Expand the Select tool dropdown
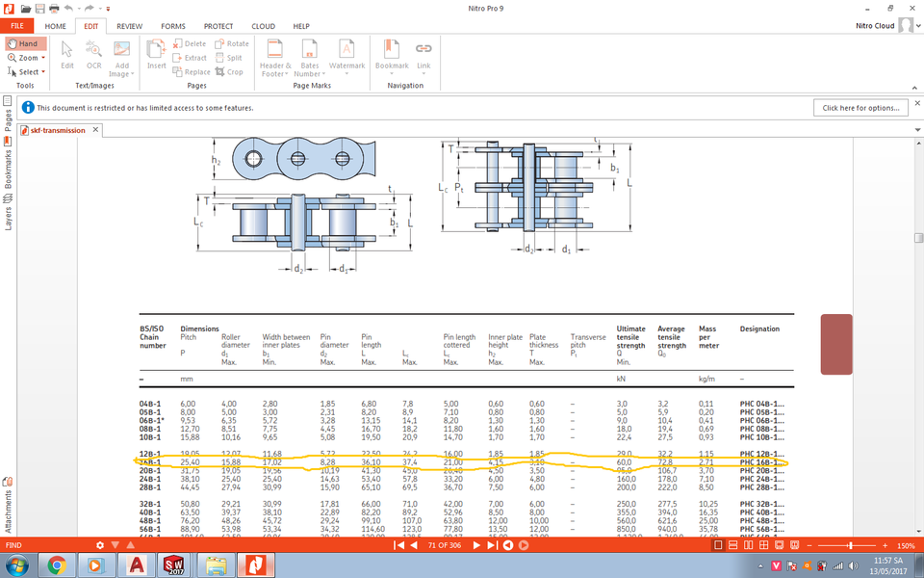This screenshot has width=924, height=578. [x=42, y=71]
